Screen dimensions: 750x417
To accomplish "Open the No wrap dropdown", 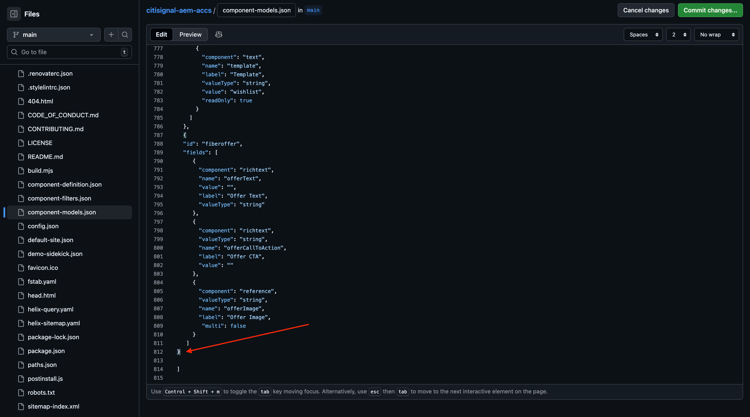I will point(716,34).
